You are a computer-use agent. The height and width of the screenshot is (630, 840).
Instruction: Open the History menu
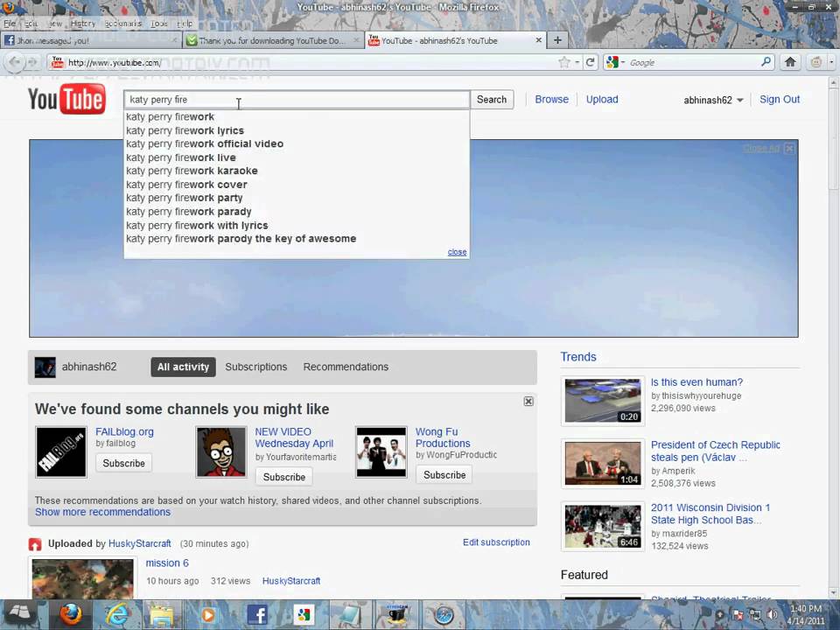[x=83, y=24]
